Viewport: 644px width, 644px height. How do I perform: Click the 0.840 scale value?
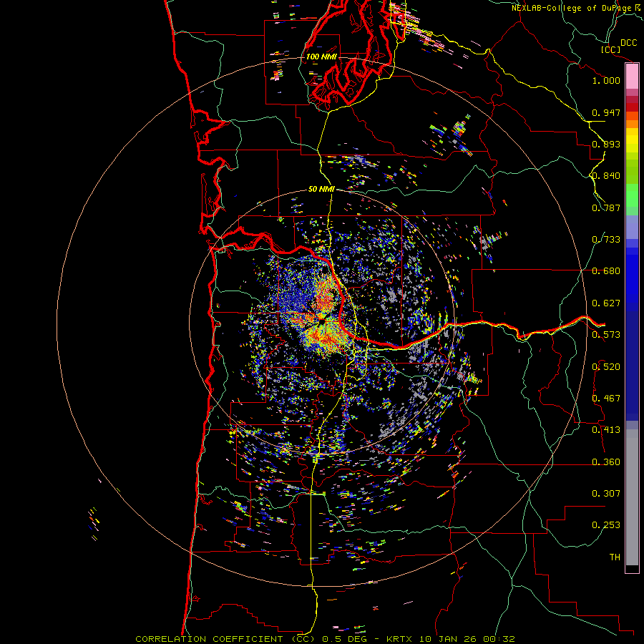pos(606,176)
